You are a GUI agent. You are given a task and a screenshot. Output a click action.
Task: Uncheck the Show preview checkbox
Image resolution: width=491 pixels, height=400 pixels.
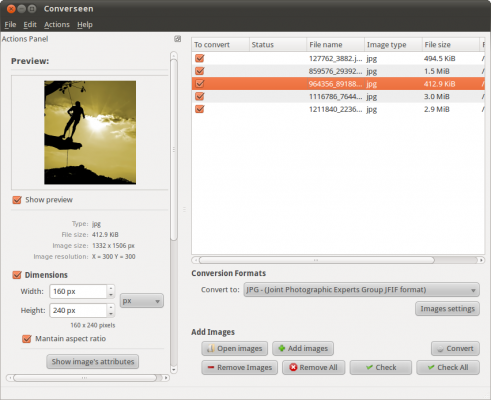pyautogui.click(x=17, y=200)
